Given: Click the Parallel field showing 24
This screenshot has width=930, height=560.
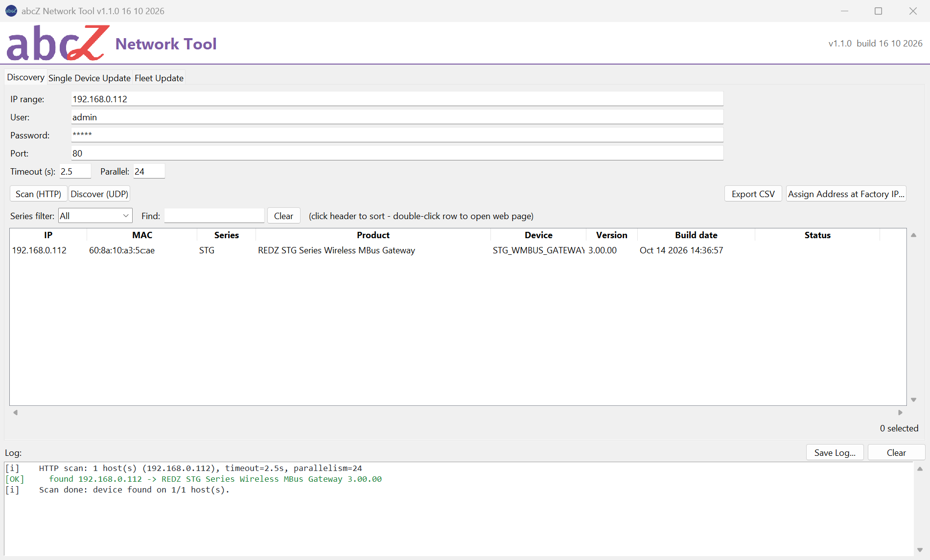Looking at the screenshot, I should [149, 171].
